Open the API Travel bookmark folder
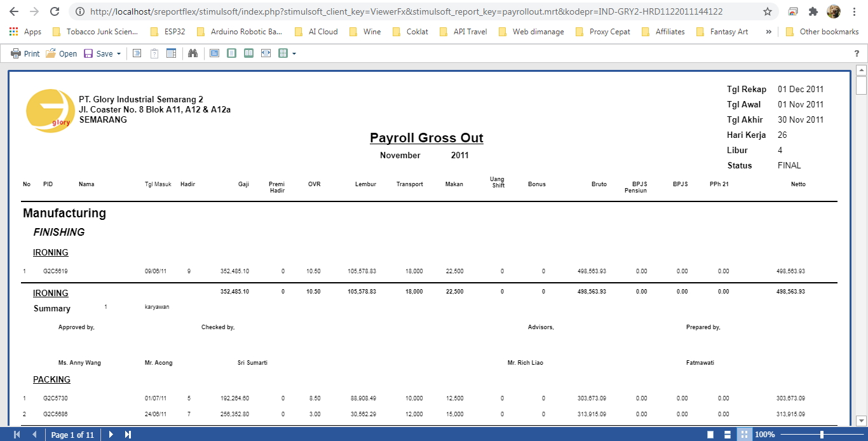Viewport: 868px width, 441px height. coord(463,31)
